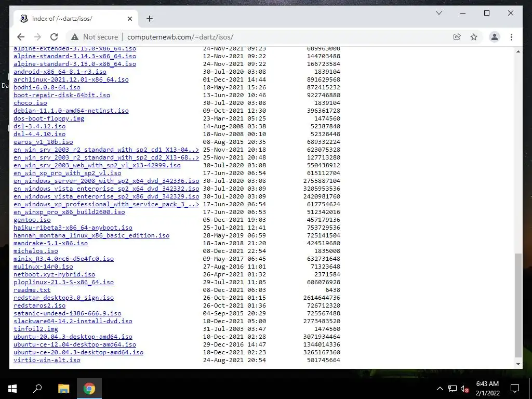Download slackware64-14.2-install-dvd.iso
Image resolution: width=532 pixels, height=399 pixels.
click(73, 322)
